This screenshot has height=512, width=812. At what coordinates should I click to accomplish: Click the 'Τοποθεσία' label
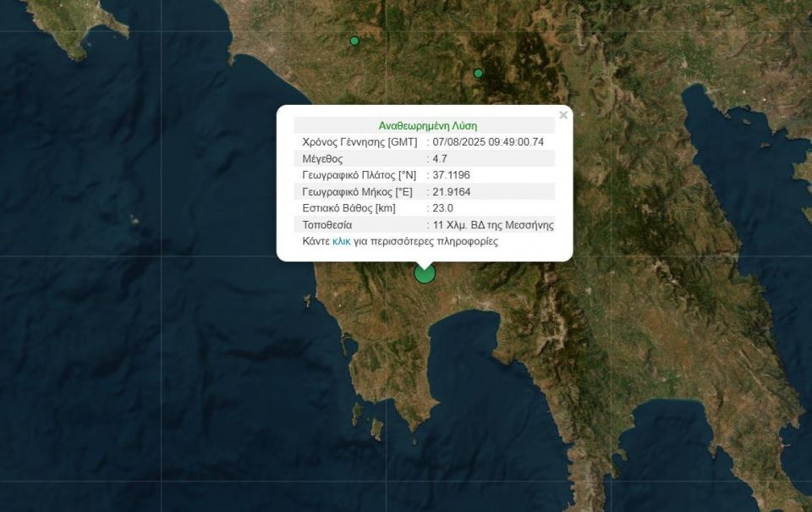326,225
